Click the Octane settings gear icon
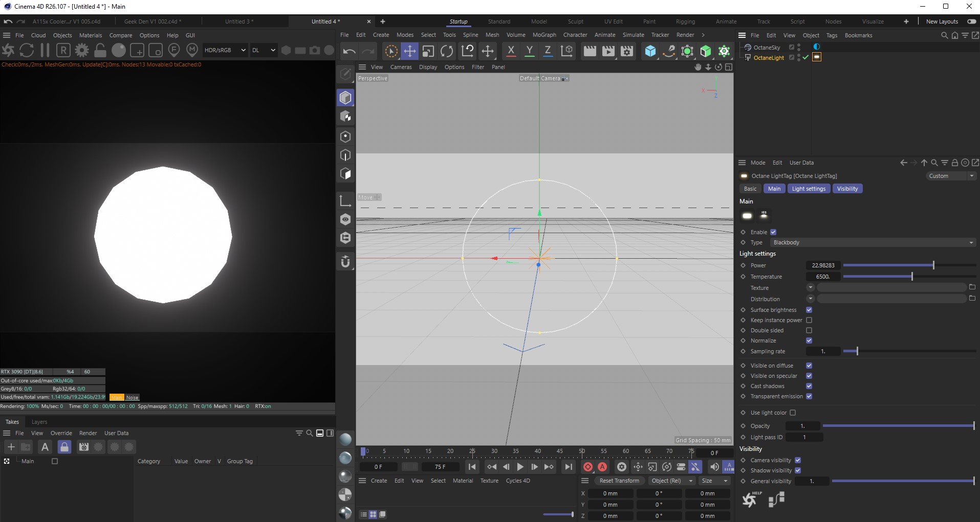 pos(81,50)
